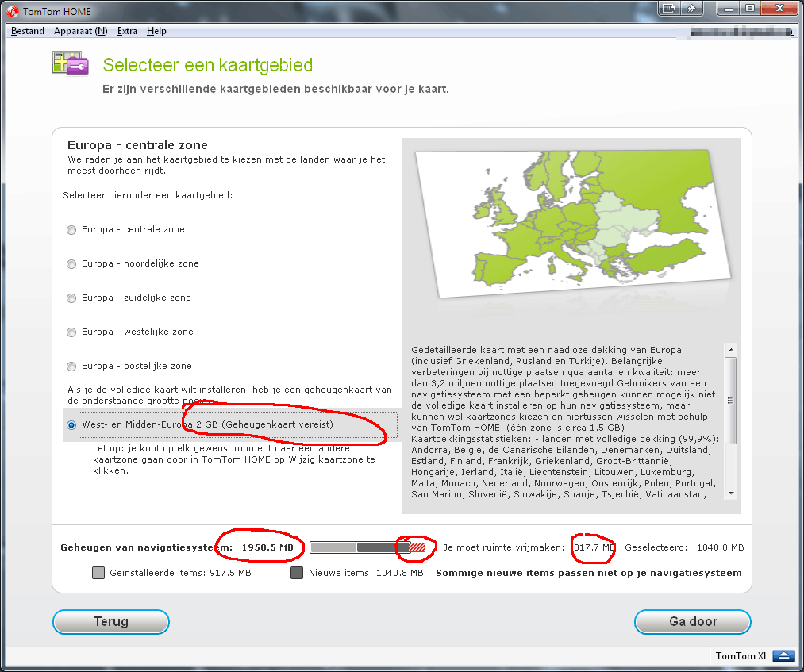Image resolution: width=804 pixels, height=672 pixels.
Task: Click the title bar pin icon
Action: [691, 8]
